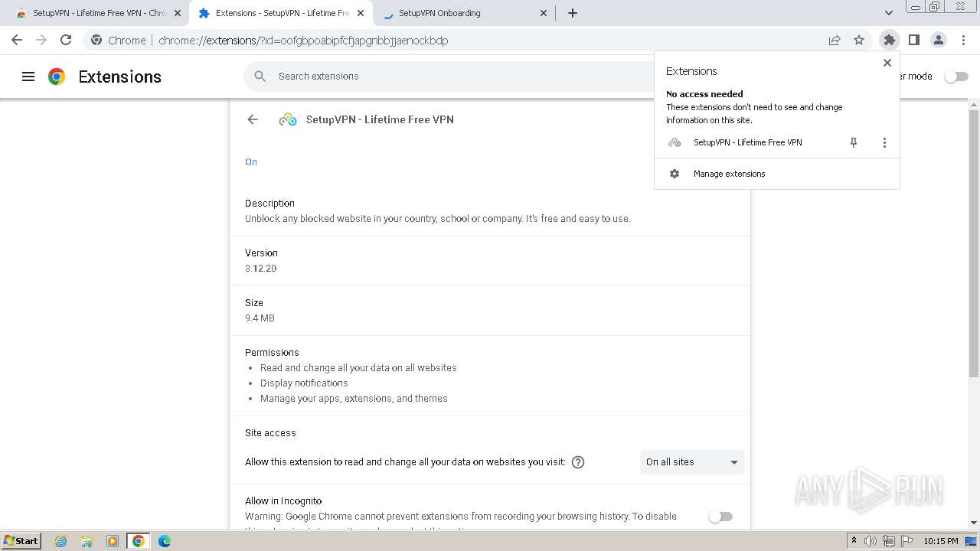980x551 pixels.
Task: Click the share page icon in the address bar
Action: pos(835,40)
